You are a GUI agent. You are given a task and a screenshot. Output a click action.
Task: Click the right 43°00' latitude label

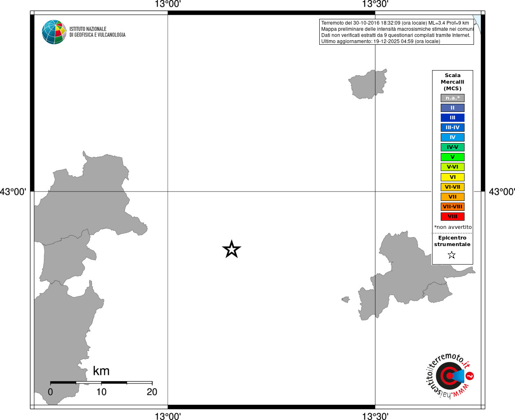[x=501, y=192]
